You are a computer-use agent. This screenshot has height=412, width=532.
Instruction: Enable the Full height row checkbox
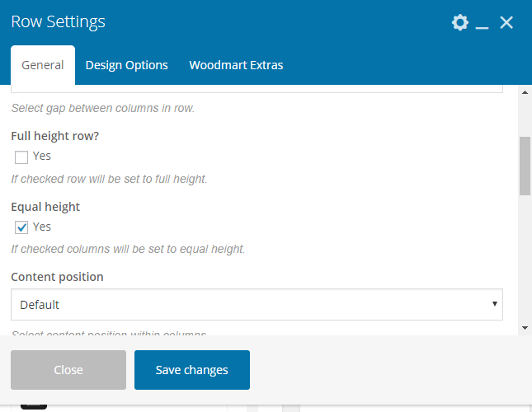pos(21,157)
